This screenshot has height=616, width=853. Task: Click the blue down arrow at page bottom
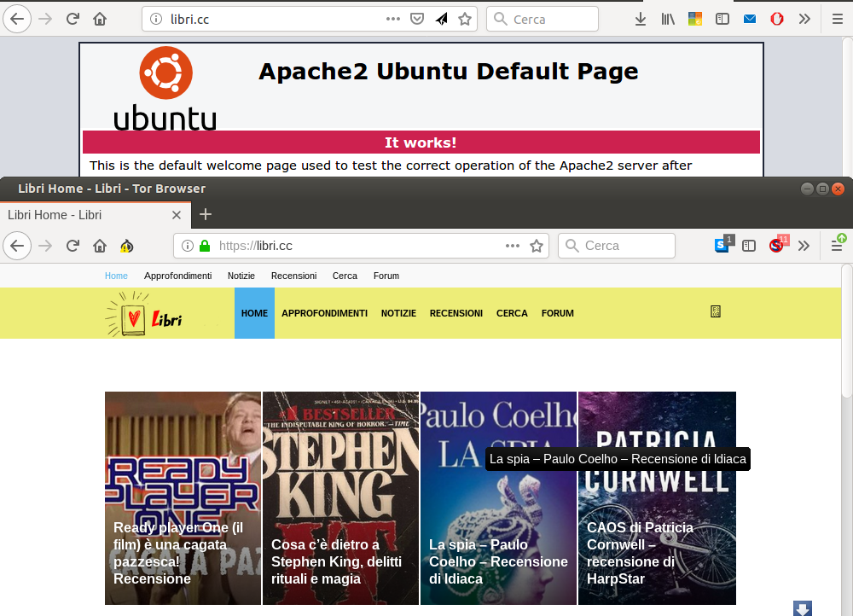(803, 608)
